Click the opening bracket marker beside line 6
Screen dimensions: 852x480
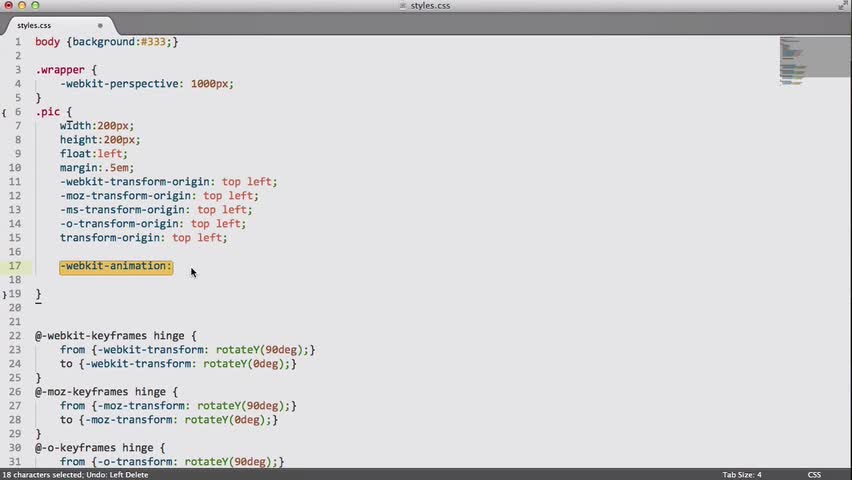4,113
